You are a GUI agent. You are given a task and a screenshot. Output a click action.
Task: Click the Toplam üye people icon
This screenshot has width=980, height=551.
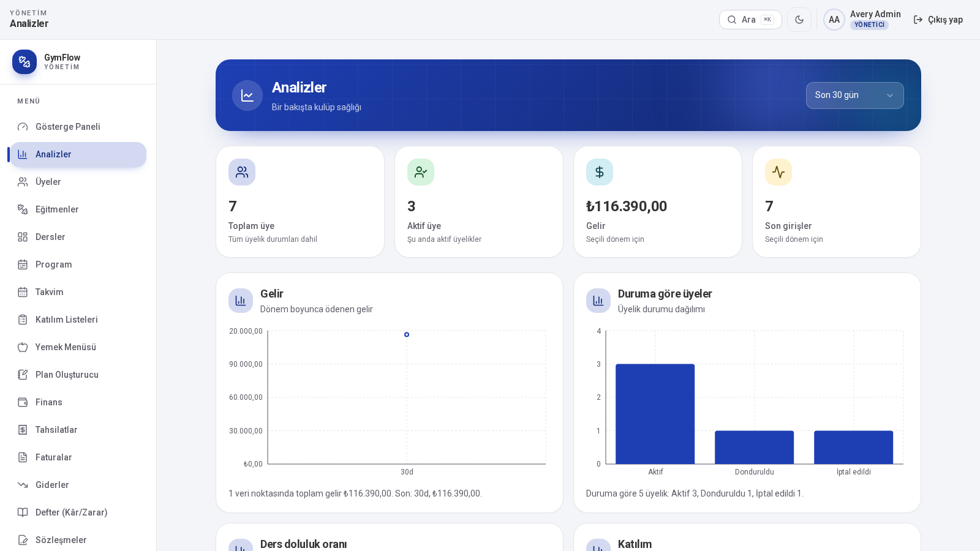click(242, 172)
